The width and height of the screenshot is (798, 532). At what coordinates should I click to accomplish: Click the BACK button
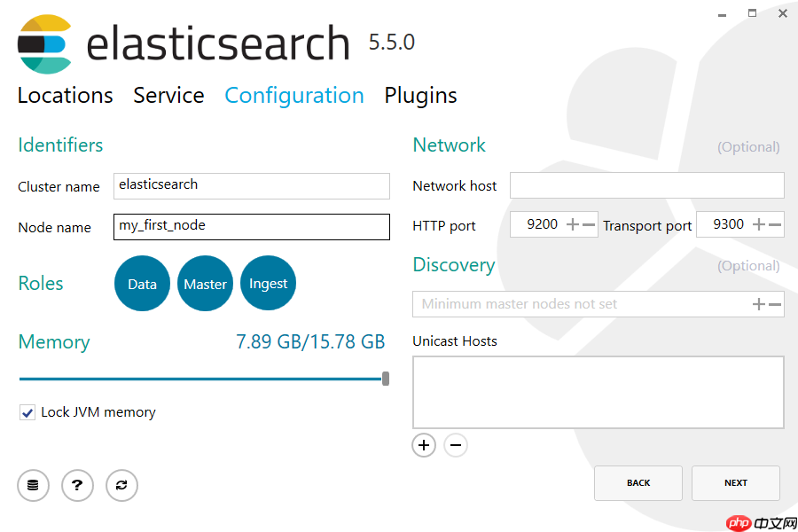pyautogui.click(x=638, y=482)
